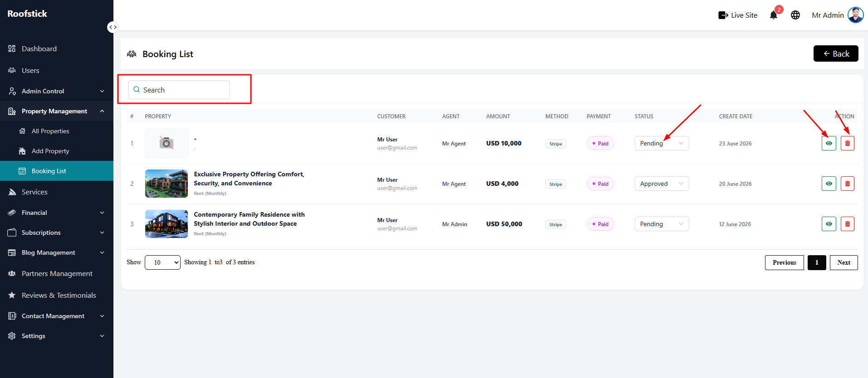Click the CUSTOMER column header
This screenshot has width=868, height=378.
coord(391,116)
